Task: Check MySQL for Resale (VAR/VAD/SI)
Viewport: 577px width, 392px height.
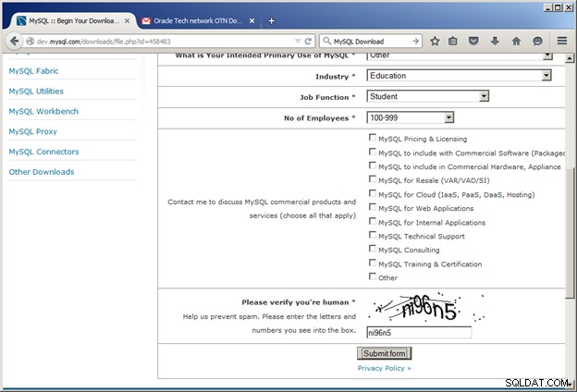Action: [x=373, y=179]
